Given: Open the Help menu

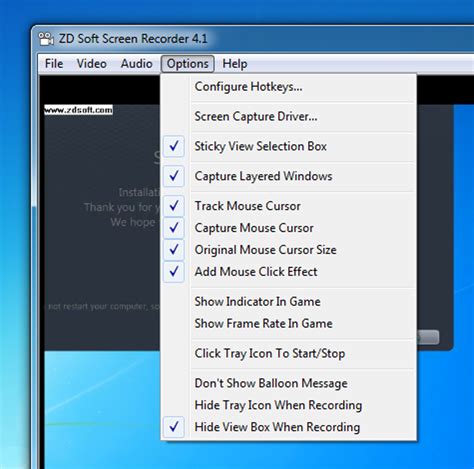Looking at the screenshot, I should pos(235,64).
